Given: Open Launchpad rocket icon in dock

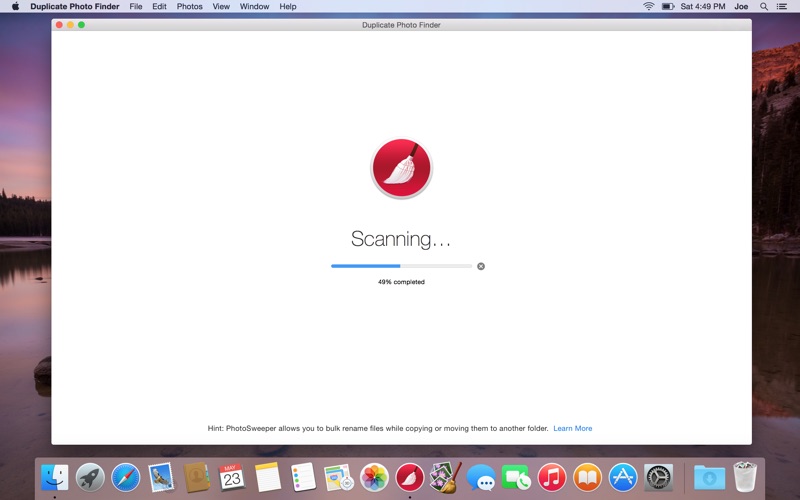Looking at the screenshot, I should coord(90,478).
